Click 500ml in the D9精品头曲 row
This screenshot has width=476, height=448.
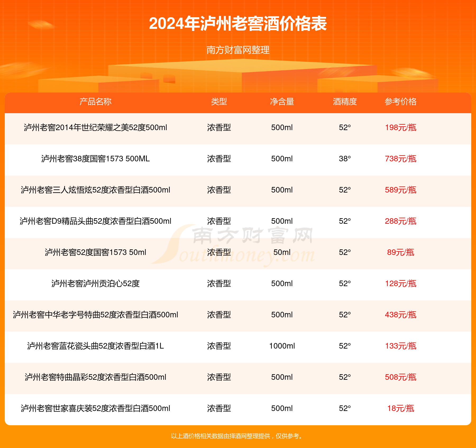(x=282, y=221)
